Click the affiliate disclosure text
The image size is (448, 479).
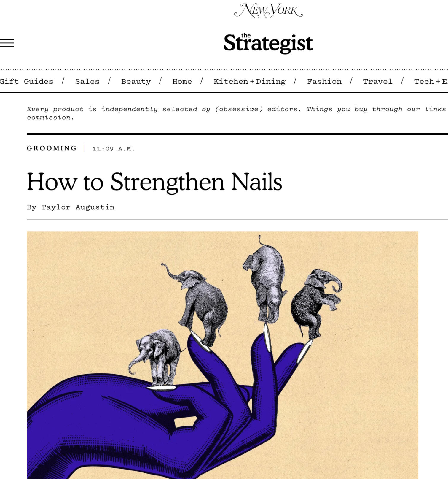pyautogui.click(x=237, y=113)
